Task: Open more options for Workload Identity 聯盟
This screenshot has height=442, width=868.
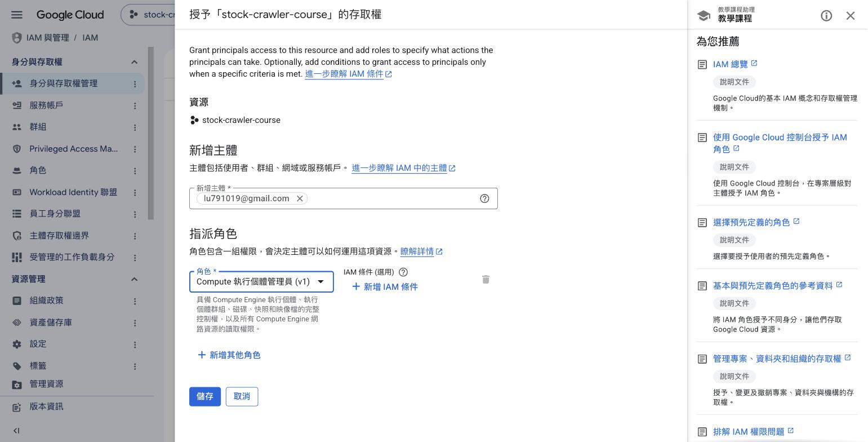Action: [135, 193]
